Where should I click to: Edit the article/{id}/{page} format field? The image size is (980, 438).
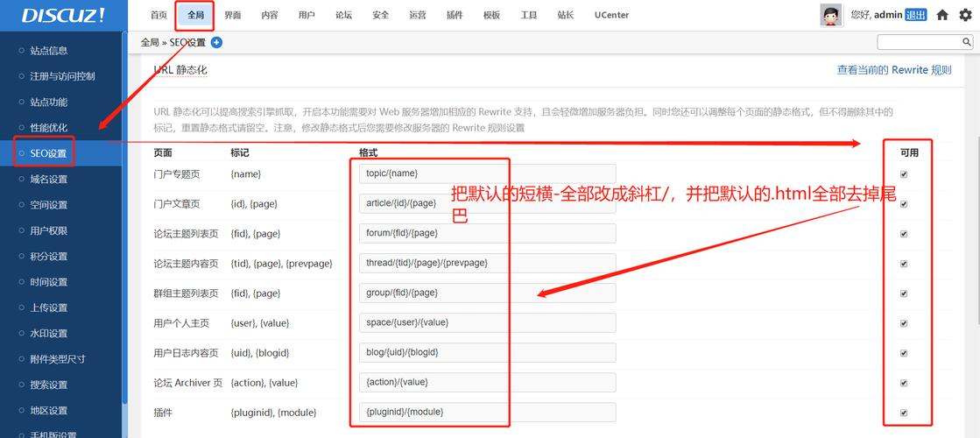pyautogui.click(x=488, y=204)
